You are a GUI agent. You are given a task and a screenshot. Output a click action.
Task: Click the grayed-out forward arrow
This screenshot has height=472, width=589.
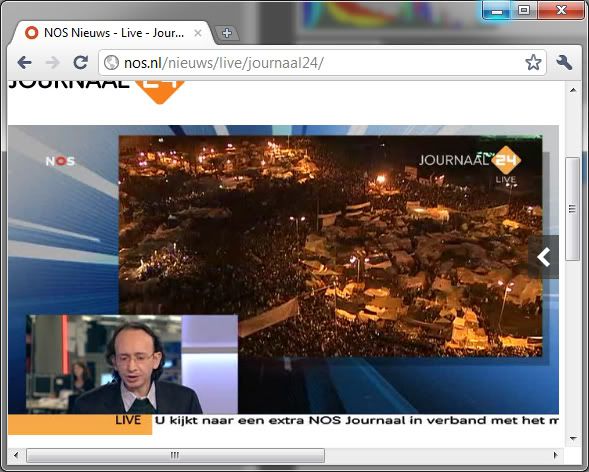[x=52, y=62]
